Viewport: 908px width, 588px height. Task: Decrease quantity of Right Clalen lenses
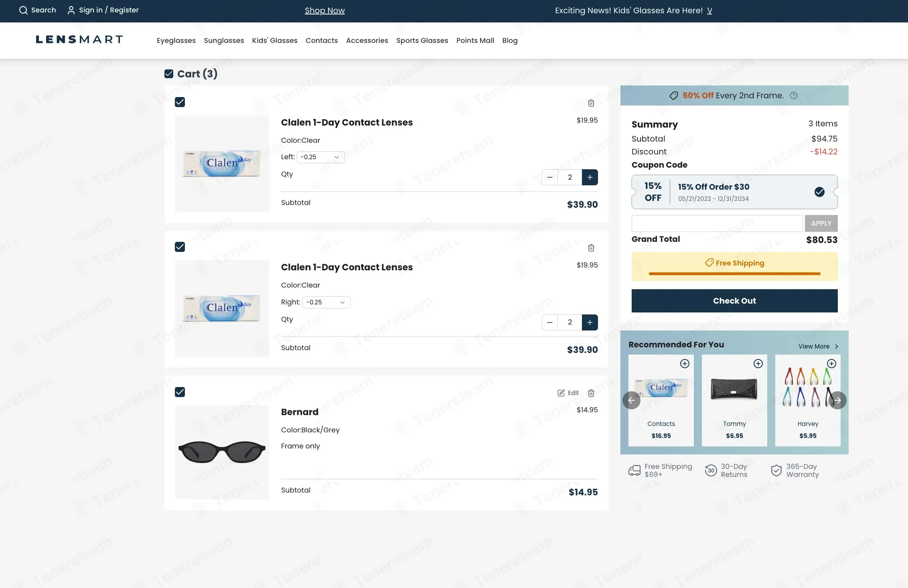[550, 322]
